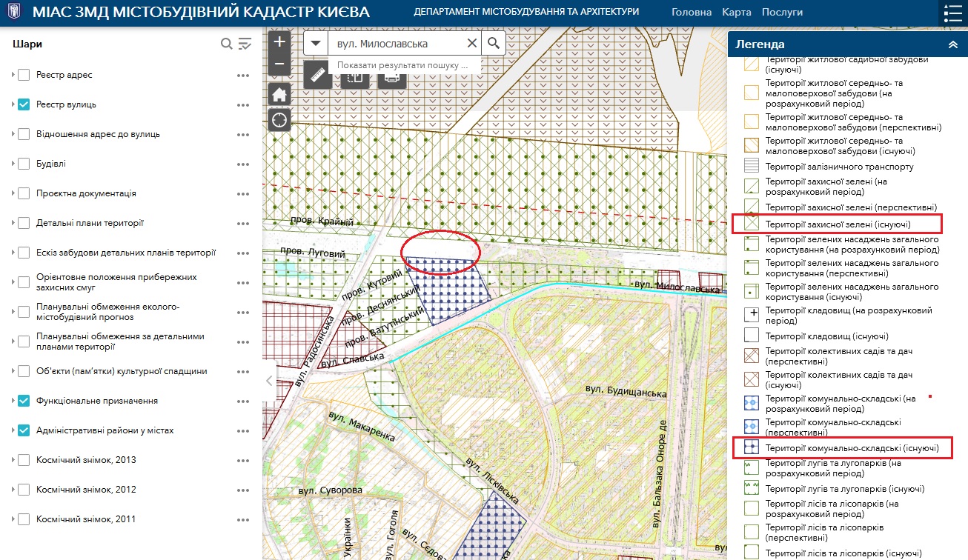Click Показати результати пошуку link

tap(402, 65)
